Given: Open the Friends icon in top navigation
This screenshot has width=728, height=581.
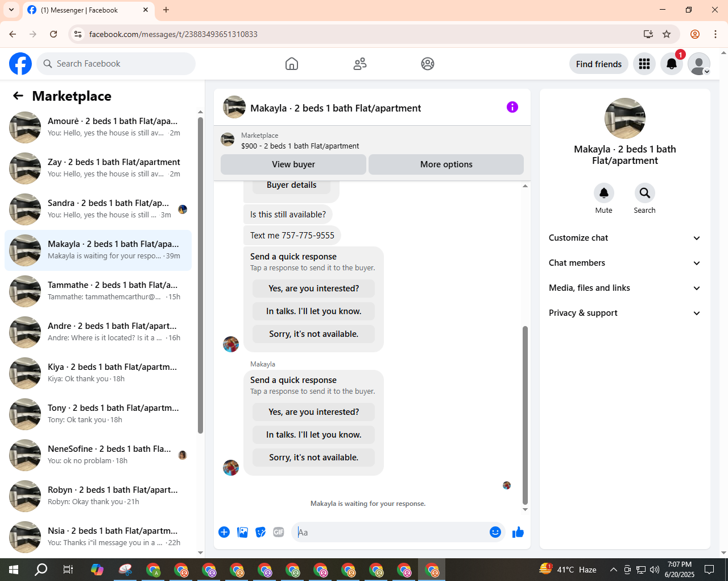Looking at the screenshot, I should point(360,64).
